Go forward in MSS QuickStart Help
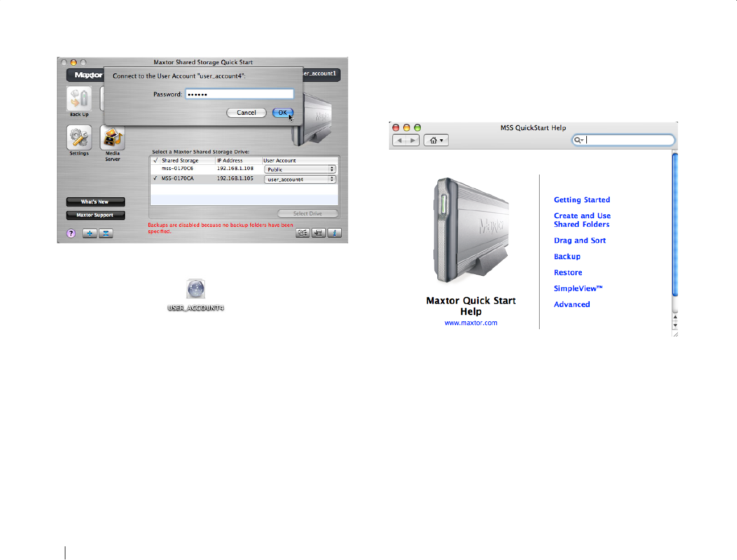 point(413,140)
